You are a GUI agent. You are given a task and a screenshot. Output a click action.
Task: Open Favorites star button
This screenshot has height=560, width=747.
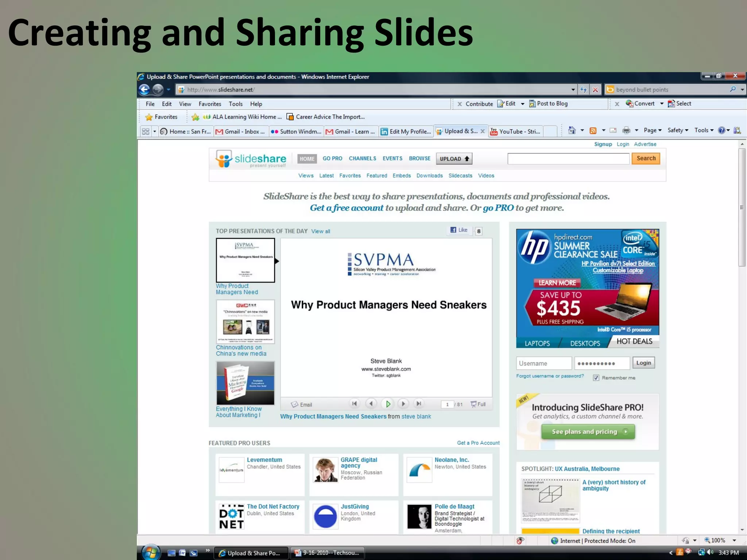tap(161, 117)
